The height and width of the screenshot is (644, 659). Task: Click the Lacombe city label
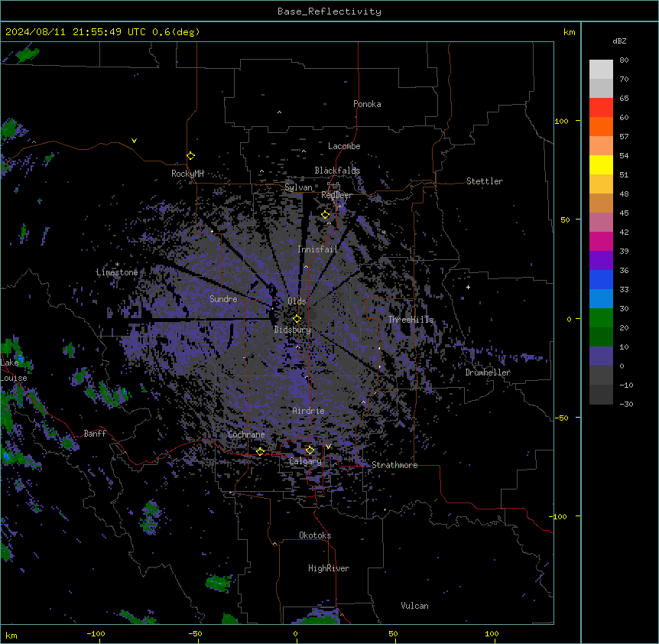click(344, 146)
